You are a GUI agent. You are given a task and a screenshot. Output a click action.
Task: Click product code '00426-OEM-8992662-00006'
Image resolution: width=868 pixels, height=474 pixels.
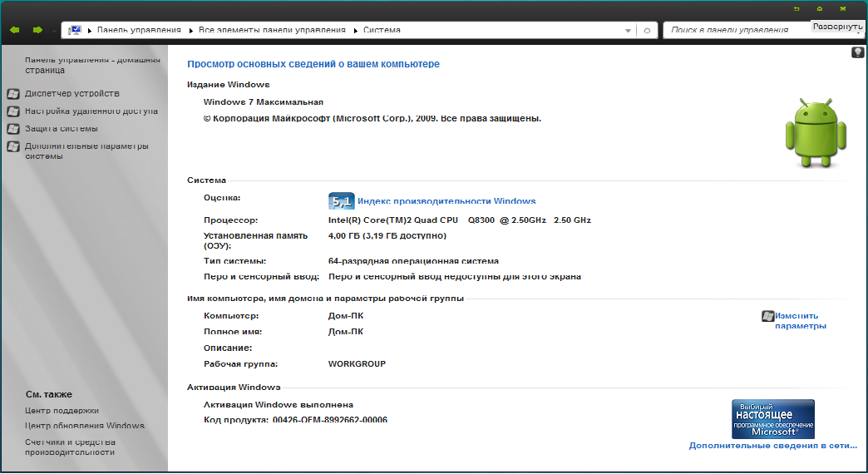[330, 420]
